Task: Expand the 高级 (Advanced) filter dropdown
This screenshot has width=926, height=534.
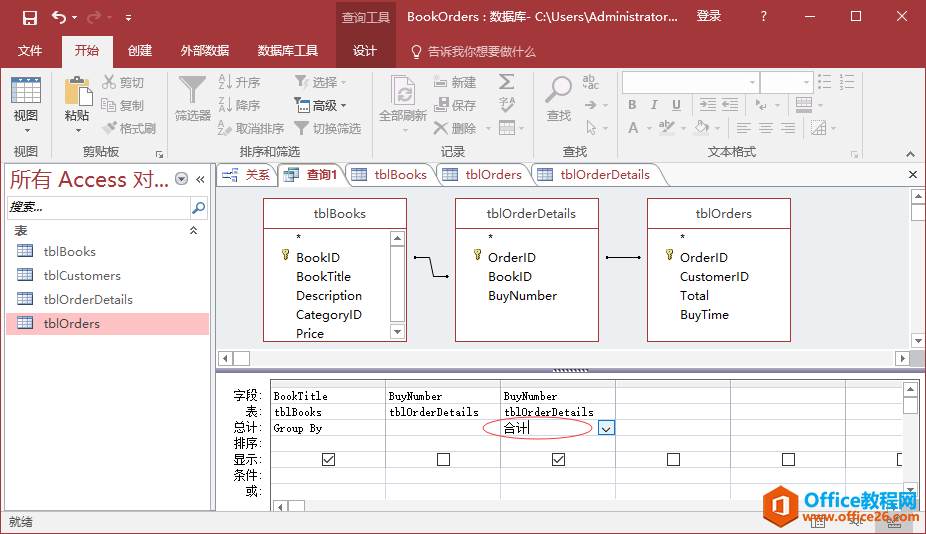Action: 320,105
